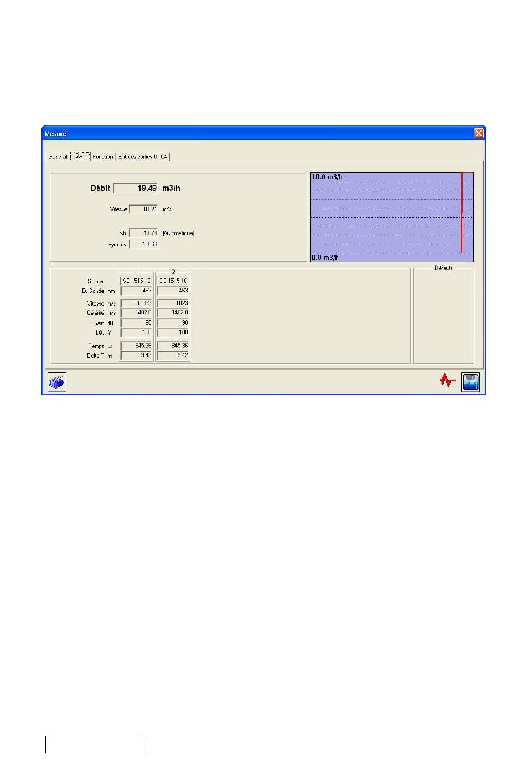The height and width of the screenshot is (761, 532).
Task: Click the Défauts panel heading
Action: coord(444,268)
